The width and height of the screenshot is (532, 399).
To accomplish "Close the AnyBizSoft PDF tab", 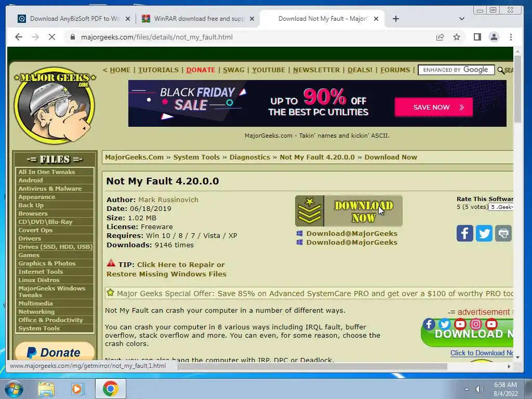I will (x=128, y=19).
